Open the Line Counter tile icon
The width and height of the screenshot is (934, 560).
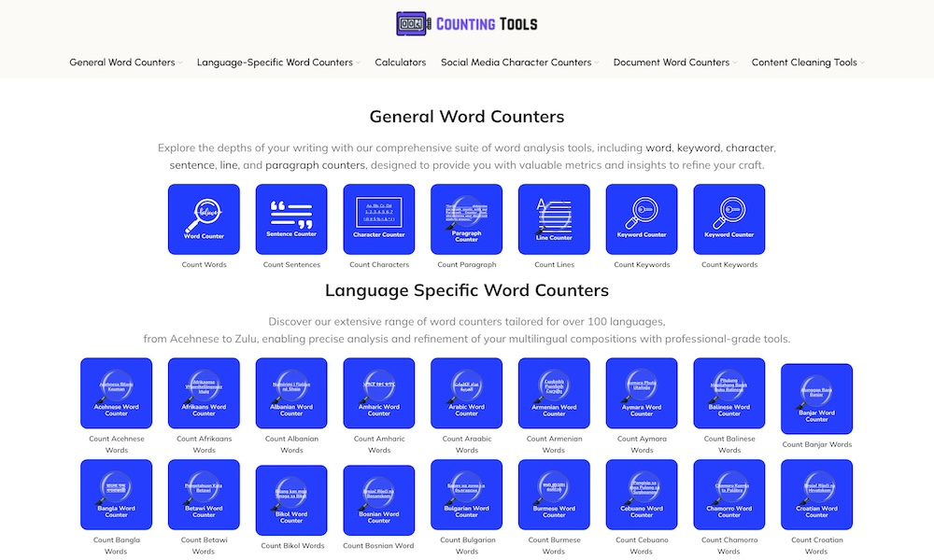554,219
